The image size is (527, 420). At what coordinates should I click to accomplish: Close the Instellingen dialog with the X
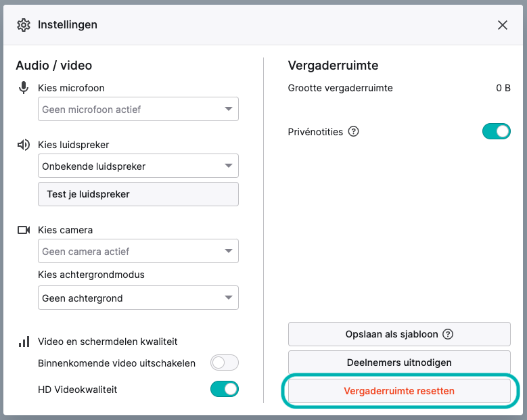tap(503, 25)
